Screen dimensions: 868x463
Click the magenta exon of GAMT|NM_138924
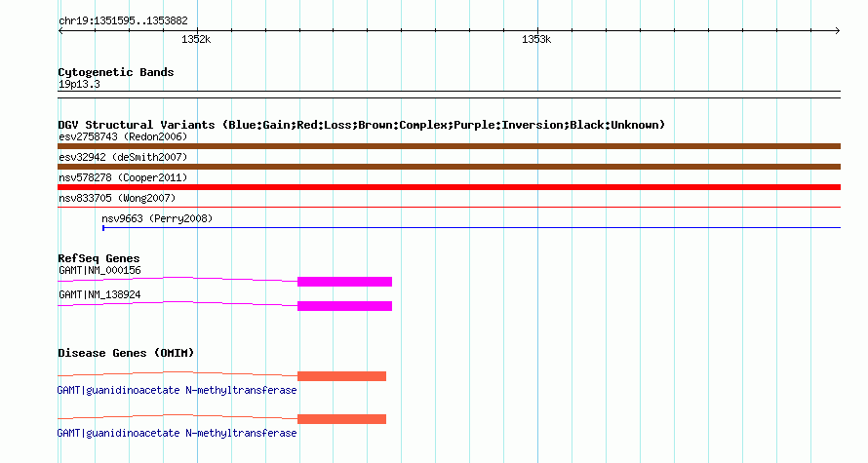click(x=345, y=306)
